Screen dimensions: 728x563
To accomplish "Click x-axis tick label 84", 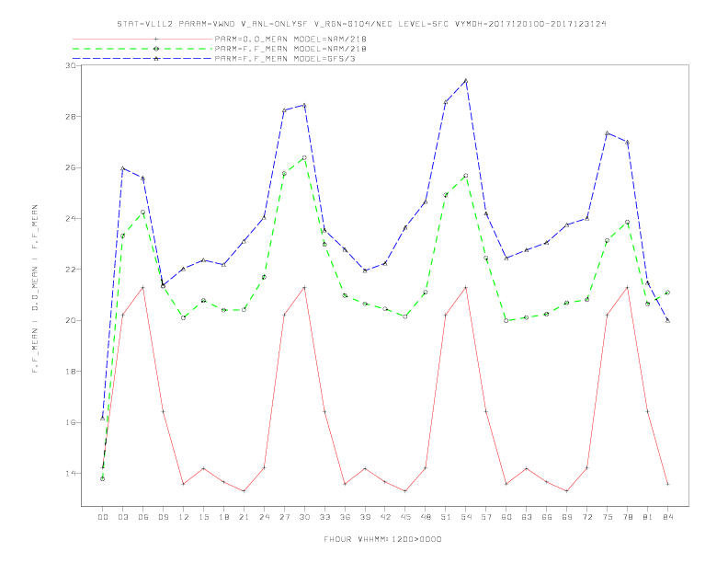I will (667, 517).
